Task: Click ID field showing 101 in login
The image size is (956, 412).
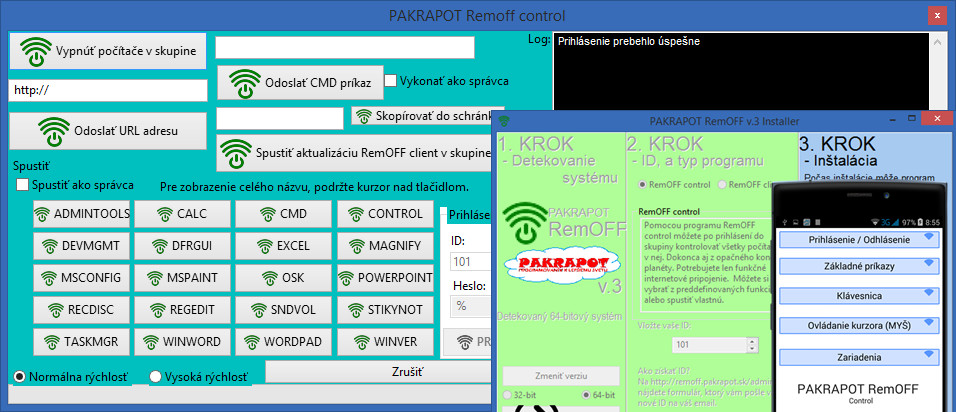Action: coord(471,261)
